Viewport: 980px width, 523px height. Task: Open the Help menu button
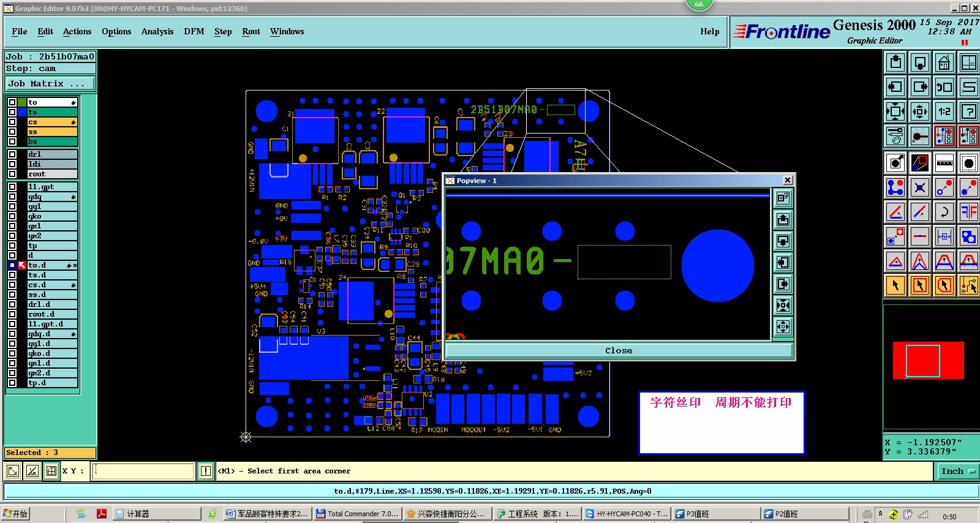coord(710,31)
